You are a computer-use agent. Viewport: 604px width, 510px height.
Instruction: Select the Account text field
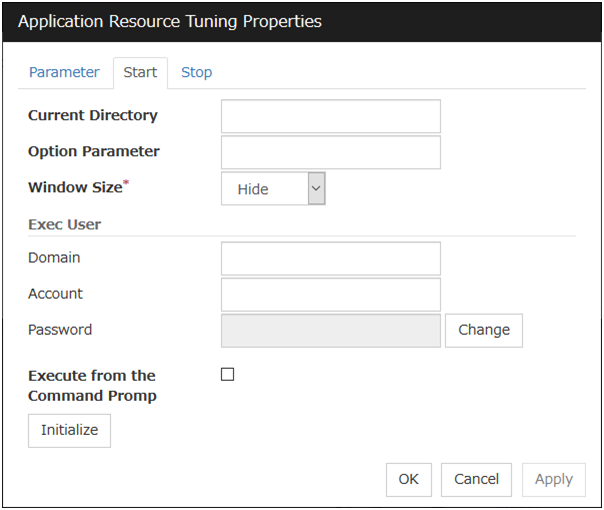tap(330, 294)
